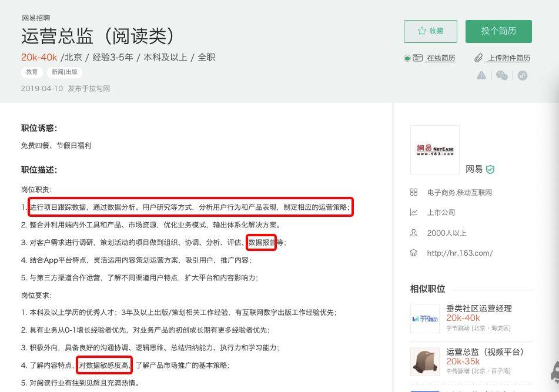Open the http://hr.163.com/ website link

coord(460,253)
